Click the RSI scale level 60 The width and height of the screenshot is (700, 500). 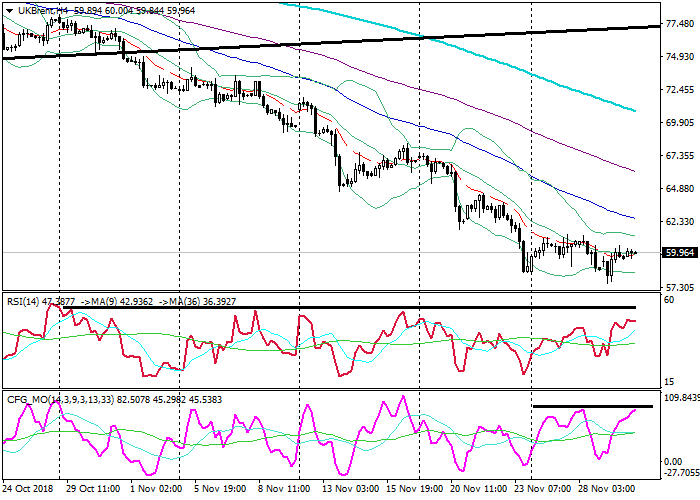[672, 301]
